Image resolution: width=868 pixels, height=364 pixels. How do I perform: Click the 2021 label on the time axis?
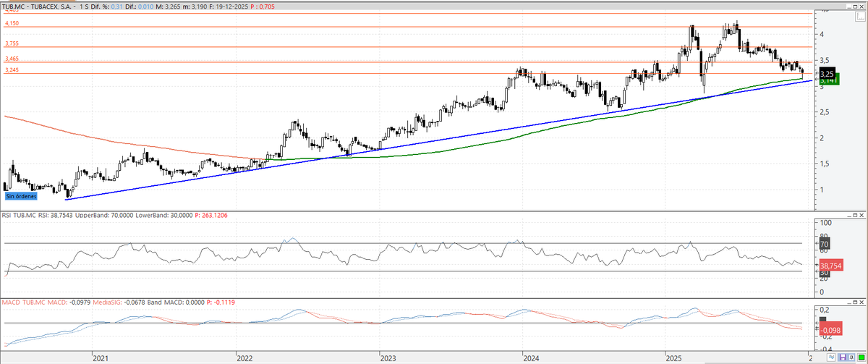tap(101, 357)
